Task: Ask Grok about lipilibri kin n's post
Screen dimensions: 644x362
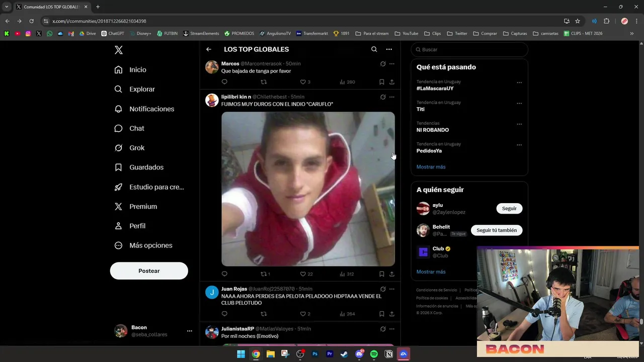Action: [383, 97]
